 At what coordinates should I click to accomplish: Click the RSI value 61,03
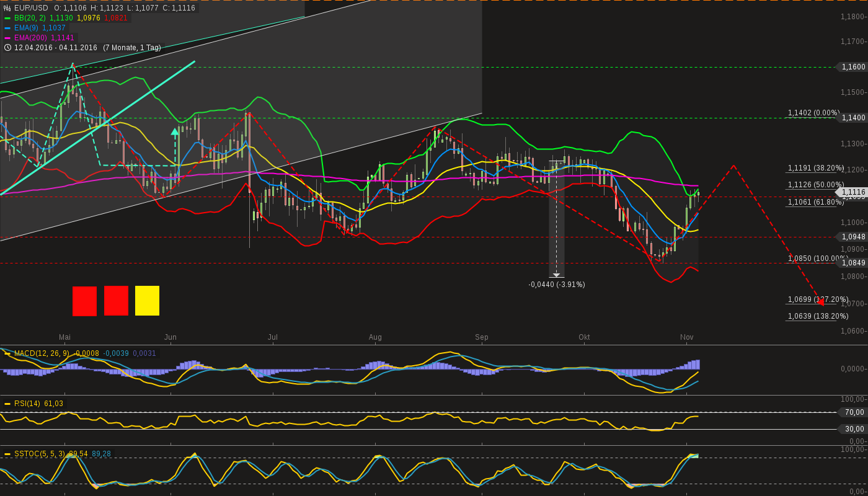[53, 404]
